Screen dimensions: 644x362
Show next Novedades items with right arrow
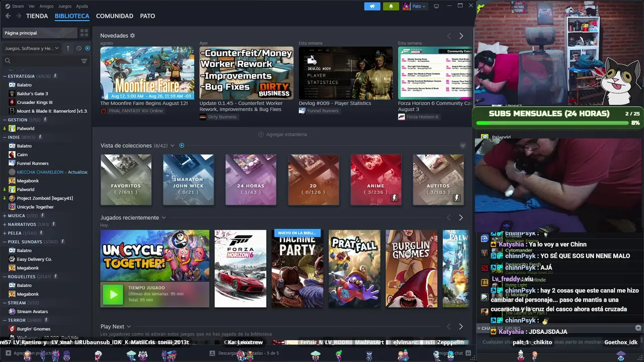[x=461, y=36]
